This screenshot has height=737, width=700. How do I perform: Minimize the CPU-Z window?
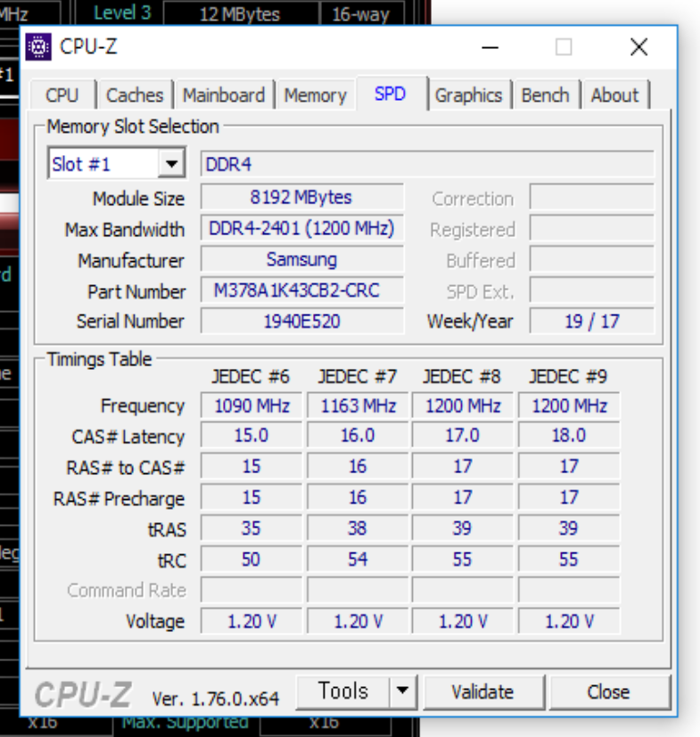click(490, 47)
